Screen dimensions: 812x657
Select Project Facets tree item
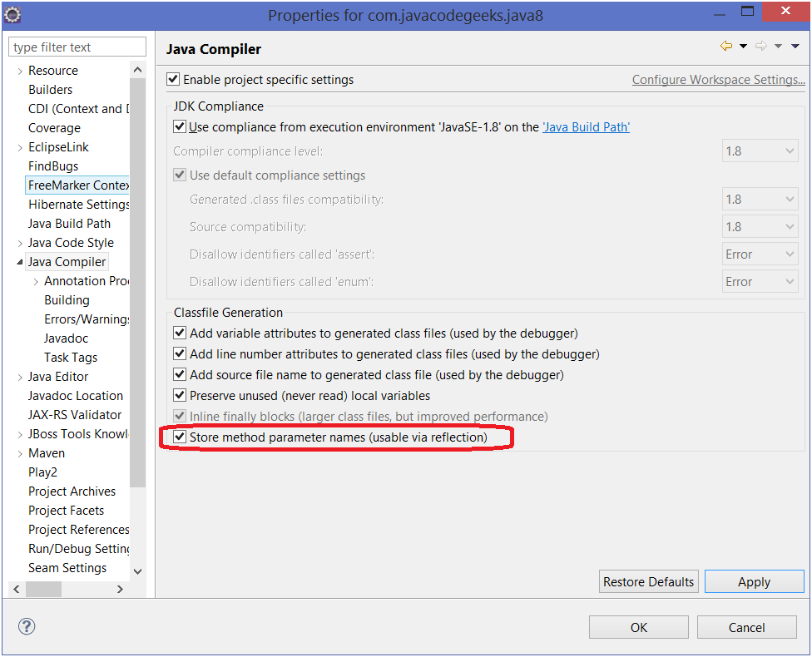point(67,511)
